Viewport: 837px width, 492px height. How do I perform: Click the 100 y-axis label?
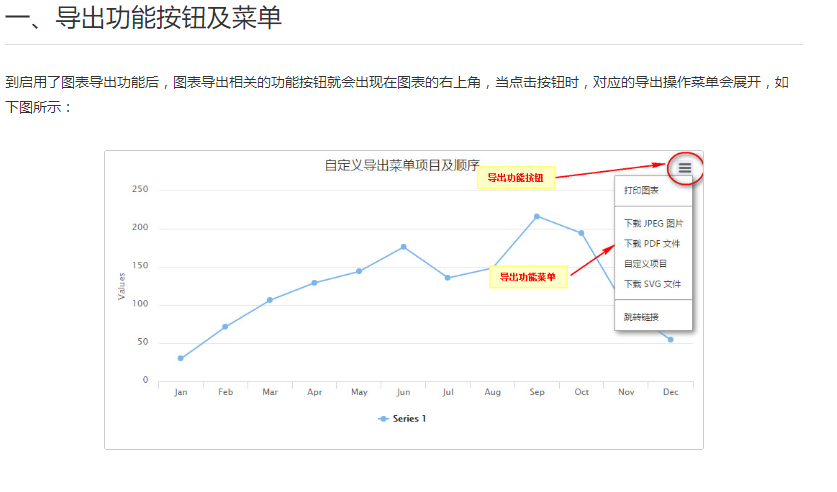140,304
